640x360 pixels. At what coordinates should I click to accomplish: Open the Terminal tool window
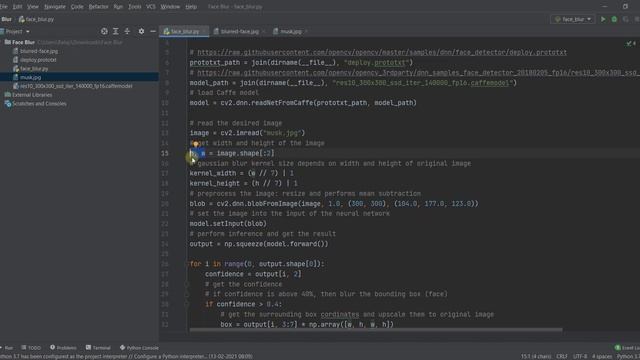point(98,348)
